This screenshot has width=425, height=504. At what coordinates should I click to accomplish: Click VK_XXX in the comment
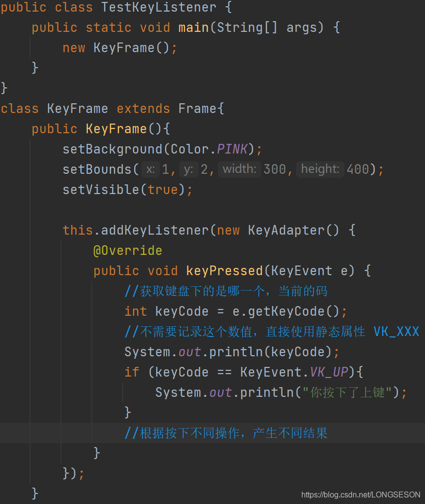tap(397, 331)
